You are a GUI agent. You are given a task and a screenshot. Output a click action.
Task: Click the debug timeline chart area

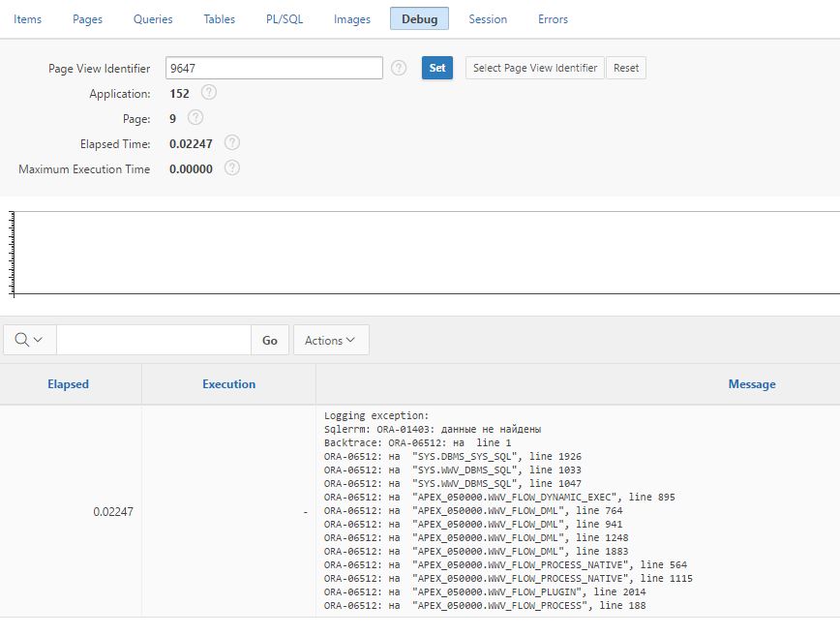426,253
